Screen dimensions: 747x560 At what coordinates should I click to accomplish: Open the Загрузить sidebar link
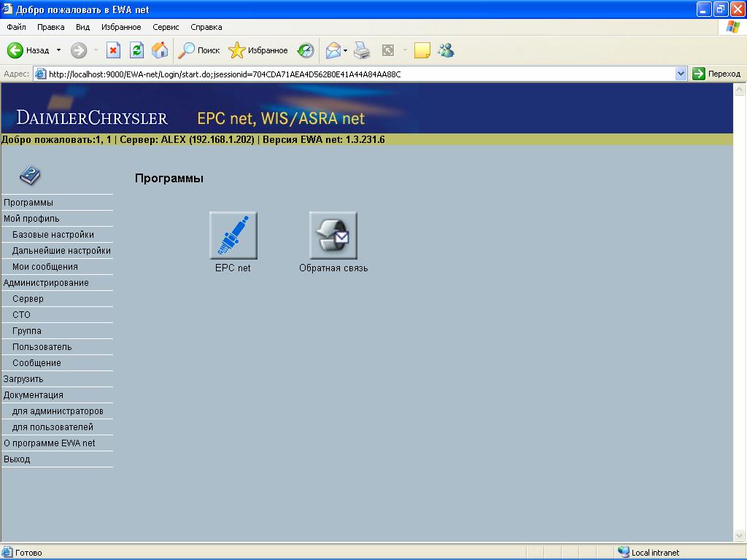point(23,379)
